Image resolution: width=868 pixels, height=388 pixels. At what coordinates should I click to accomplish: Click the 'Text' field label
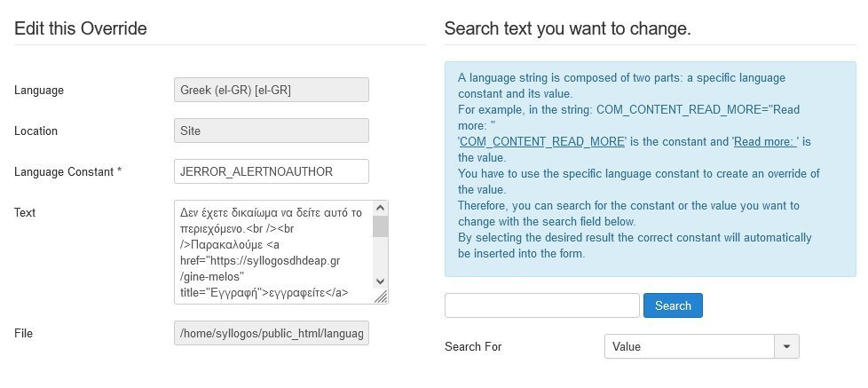point(25,212)
